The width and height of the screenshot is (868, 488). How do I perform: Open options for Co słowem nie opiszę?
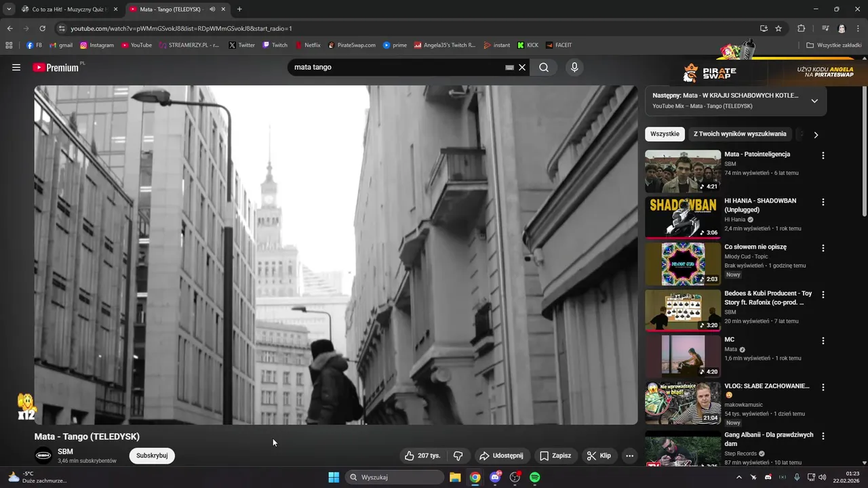pyautogui.click(x=823, y=248)
